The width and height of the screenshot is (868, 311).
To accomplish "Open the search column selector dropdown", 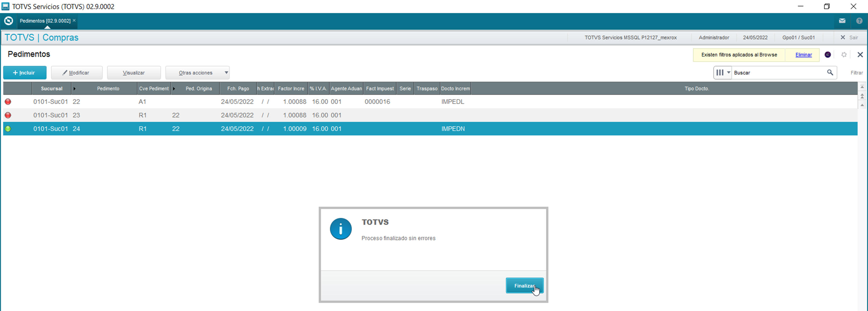I will tap(723, 73).
